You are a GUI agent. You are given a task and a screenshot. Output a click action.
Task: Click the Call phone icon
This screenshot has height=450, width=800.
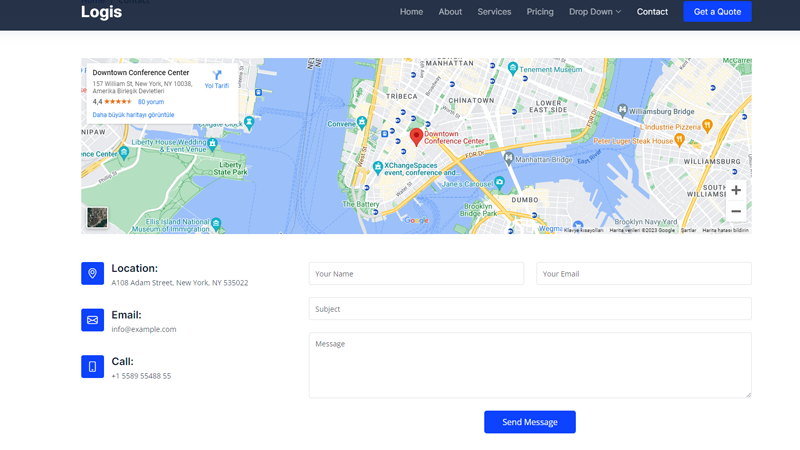[92, 366]
